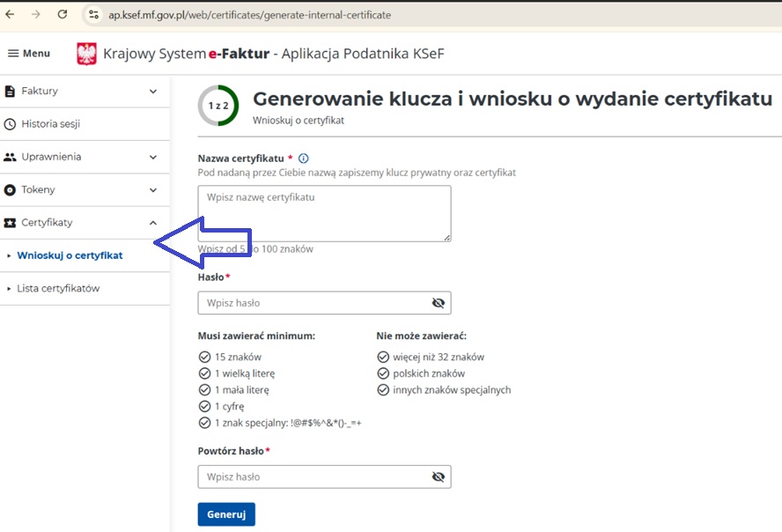Expand the Faktury section chevron
This screenshot has height=532, width=782.
point(153,92)
